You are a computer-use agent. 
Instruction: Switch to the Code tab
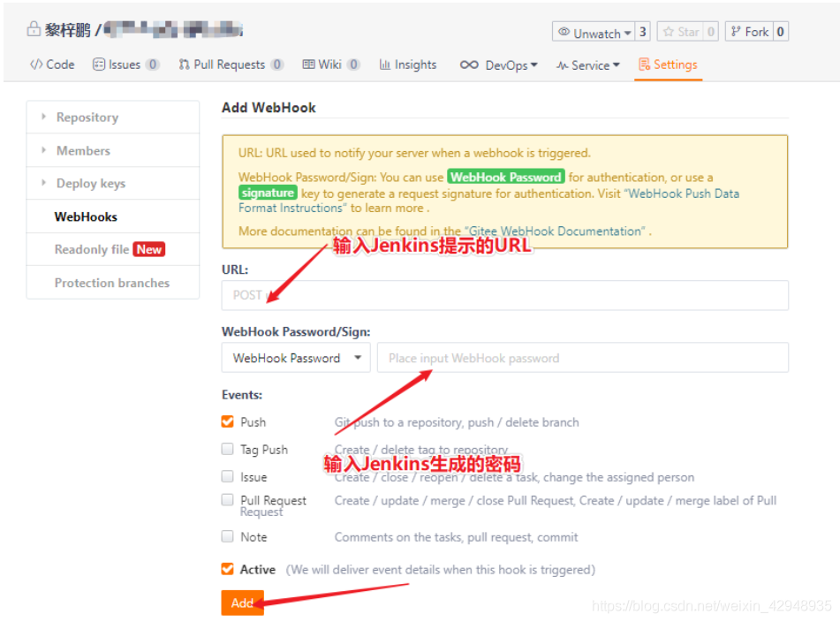pyautogui.click(x=52, y=64)
